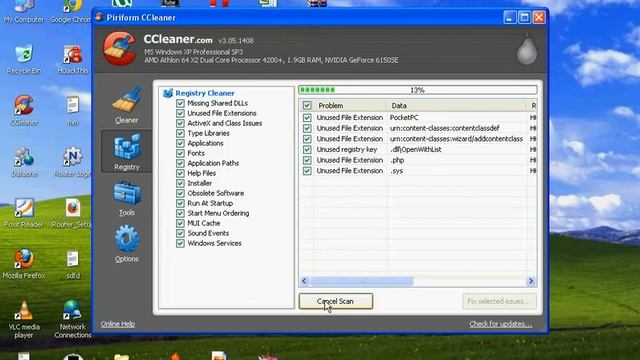Click the CCleaner logo in header
The width and height of the screenshot is (640, 360).
coord(120,49)
